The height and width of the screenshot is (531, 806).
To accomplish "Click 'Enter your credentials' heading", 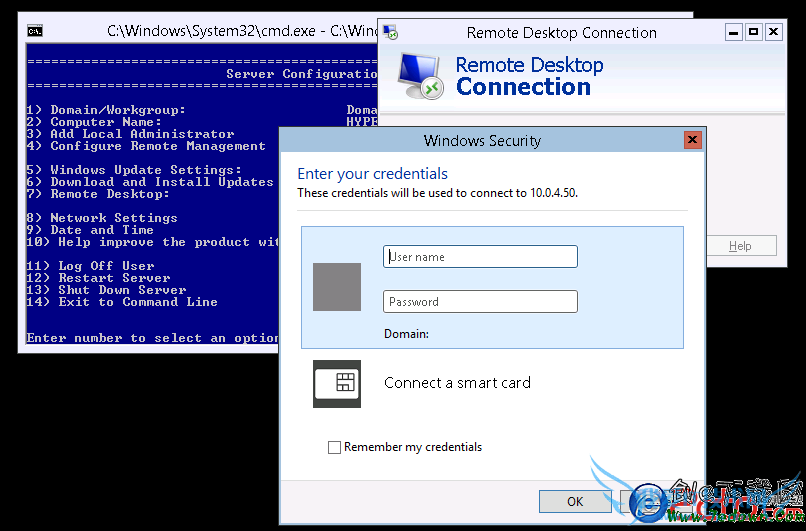I will click(x=373, y=174).
